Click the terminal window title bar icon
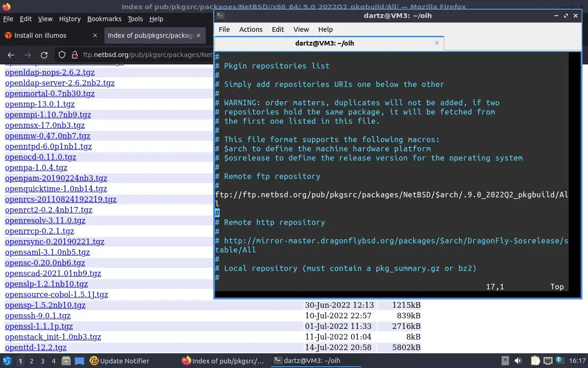Screen dimensions: 588x368 [220, 15]
